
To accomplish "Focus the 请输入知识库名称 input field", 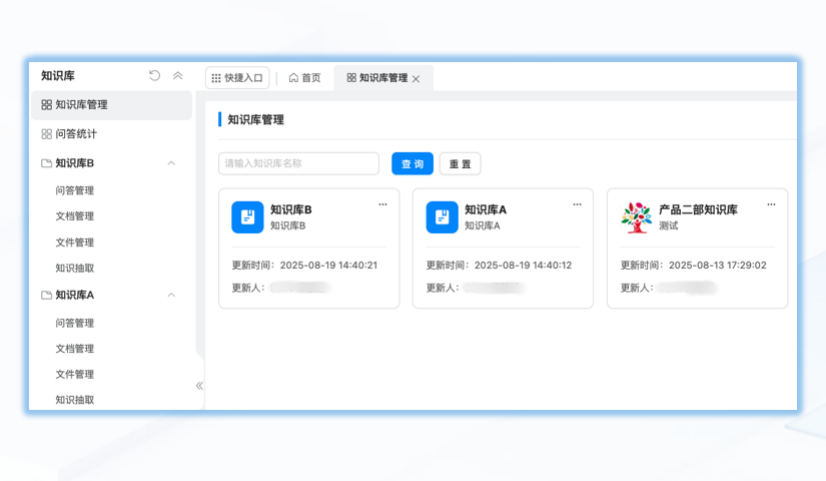I will click(x=298, y=164).
